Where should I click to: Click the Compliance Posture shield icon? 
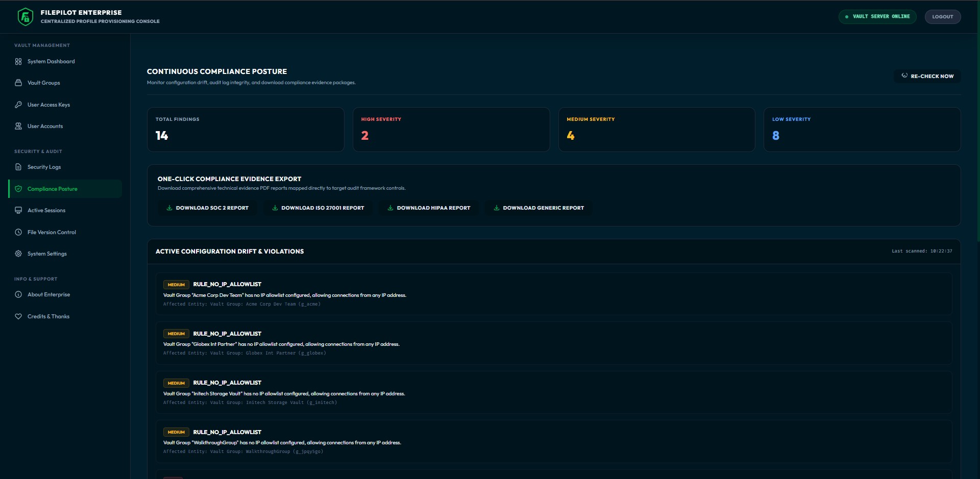(18, 189)
